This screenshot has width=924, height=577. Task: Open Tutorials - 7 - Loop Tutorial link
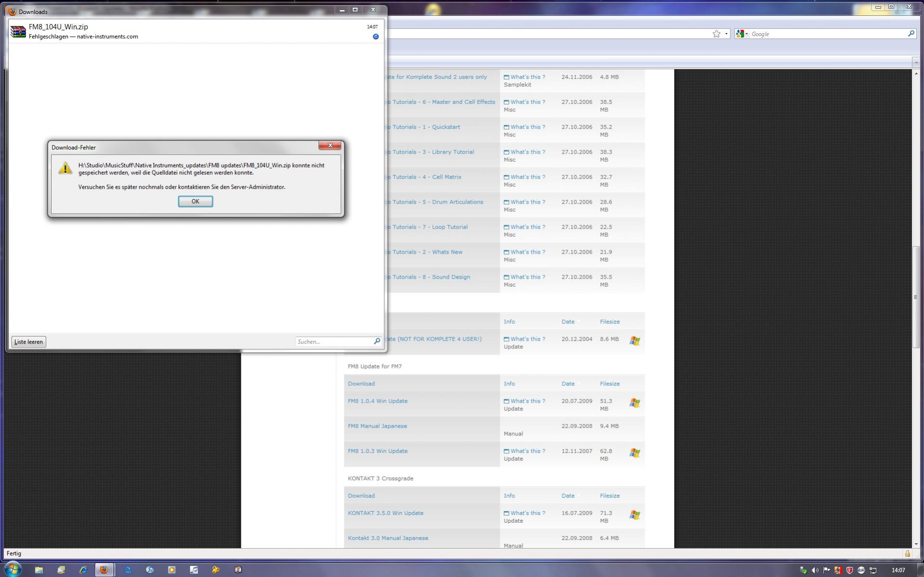coord(427,227)
